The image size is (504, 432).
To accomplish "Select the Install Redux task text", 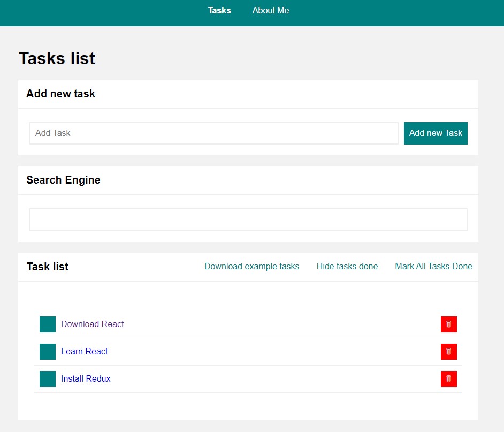I will coord(86,378).
